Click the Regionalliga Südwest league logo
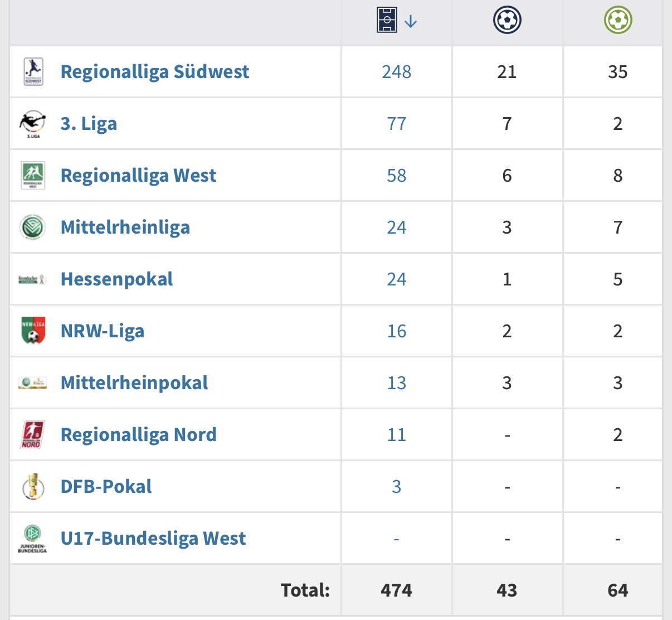The image size is (672, 620). 33,72
